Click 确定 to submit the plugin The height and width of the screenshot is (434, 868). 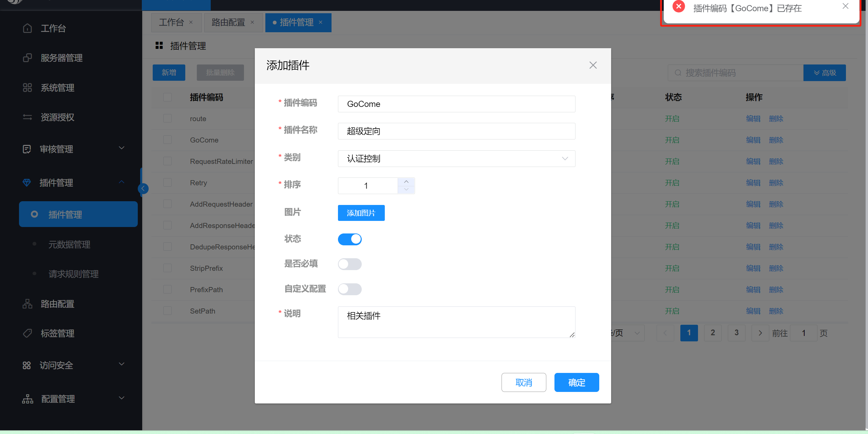[577, 382]
